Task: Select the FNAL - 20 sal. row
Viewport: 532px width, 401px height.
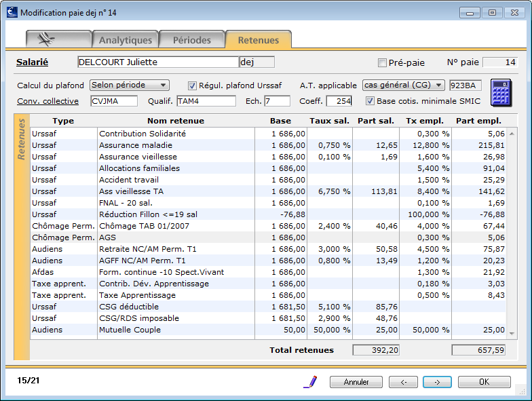Action: [x=268, y=203]
